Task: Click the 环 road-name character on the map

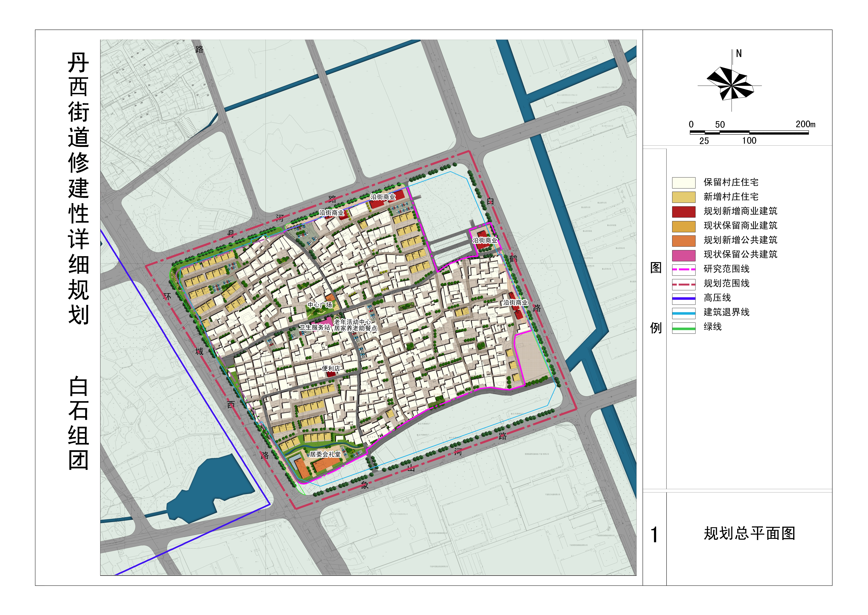Action: pos(167,296)
